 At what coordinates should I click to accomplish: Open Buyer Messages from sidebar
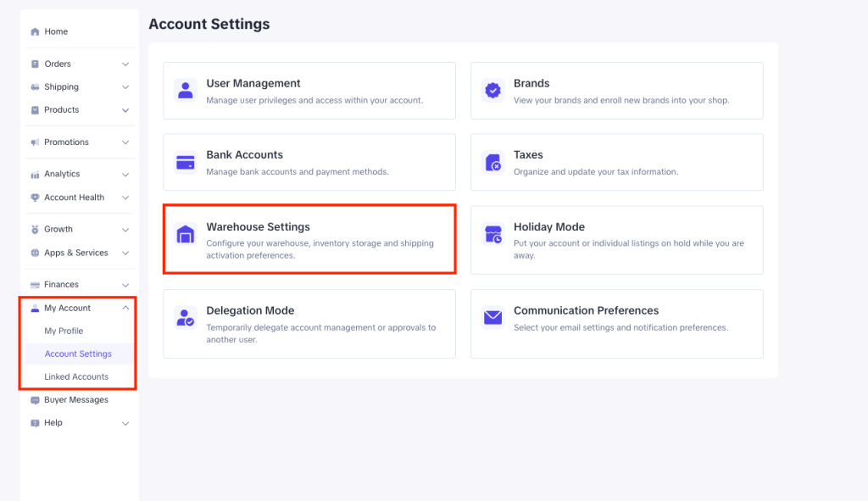(76, 400)
